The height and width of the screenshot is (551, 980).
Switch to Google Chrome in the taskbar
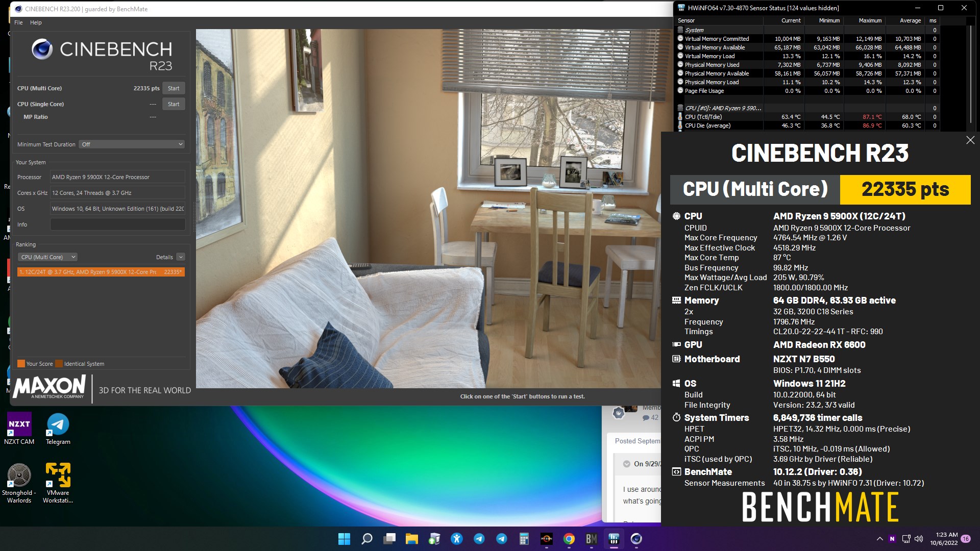569,539
